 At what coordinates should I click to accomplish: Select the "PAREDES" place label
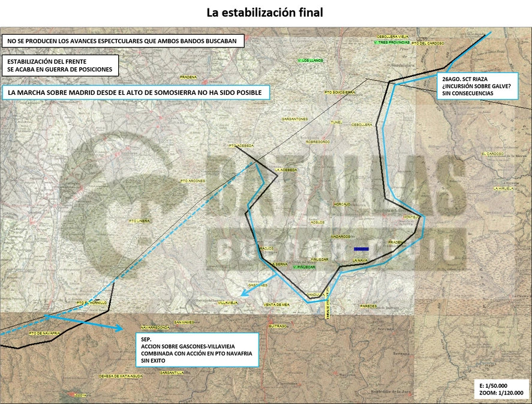pos(368,306)
